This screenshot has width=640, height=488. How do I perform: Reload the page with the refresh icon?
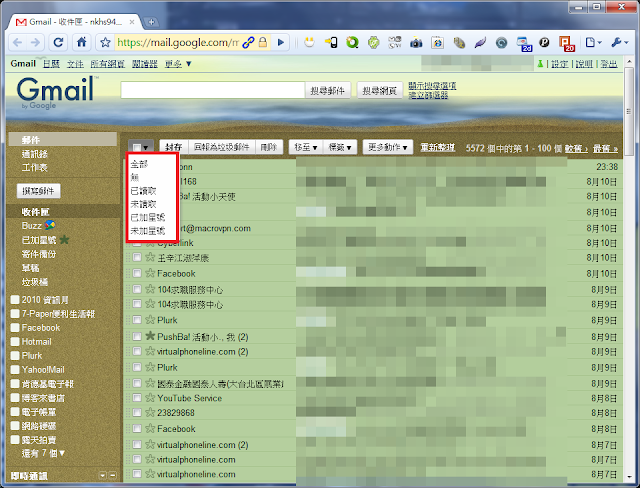58,42
